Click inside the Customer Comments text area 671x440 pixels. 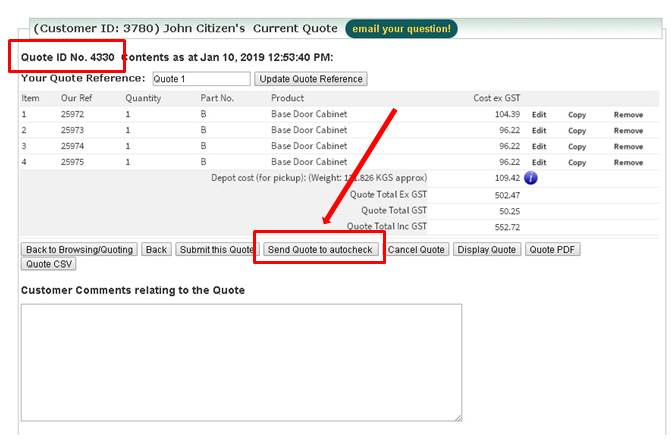241,362
